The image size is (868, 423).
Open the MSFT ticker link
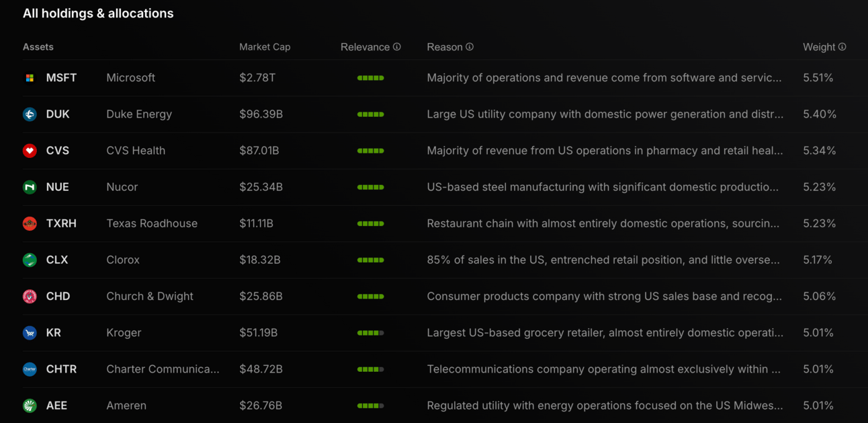pos(61,78)
